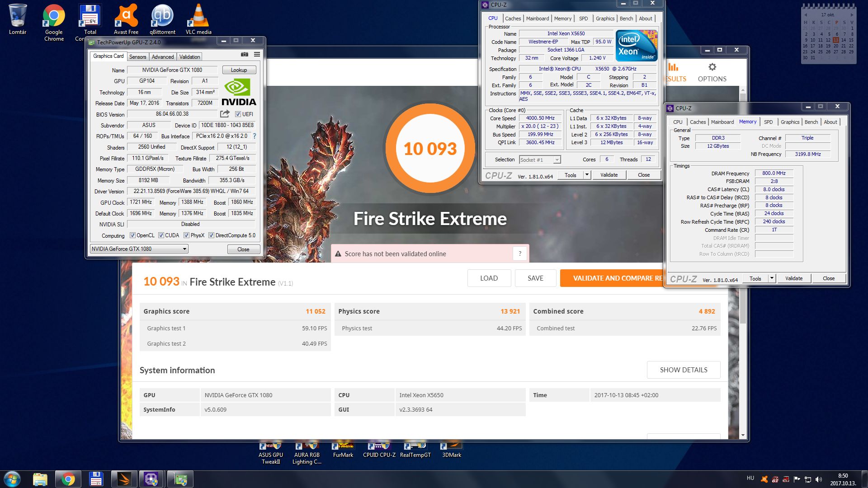The height and width of the screenshot is (488, 868).
Task: Click the GPU-Z screenshot camera icon
Action: click(245, 54)
